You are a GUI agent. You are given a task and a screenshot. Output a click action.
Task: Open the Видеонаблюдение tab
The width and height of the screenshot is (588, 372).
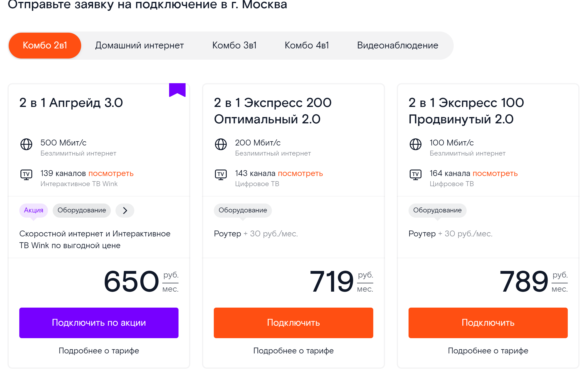(397, 45)
